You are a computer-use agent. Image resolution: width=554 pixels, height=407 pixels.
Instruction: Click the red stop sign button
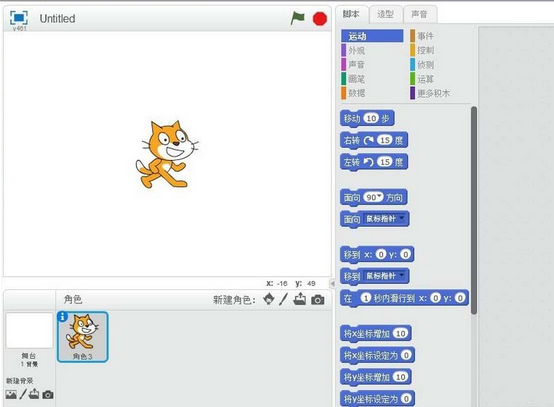pos(320,18)
